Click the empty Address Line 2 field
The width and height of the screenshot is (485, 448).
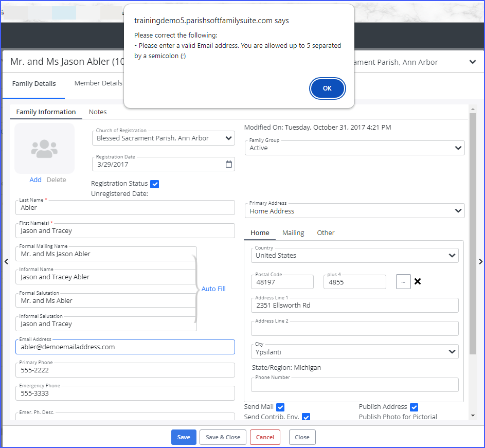[355, 329]
